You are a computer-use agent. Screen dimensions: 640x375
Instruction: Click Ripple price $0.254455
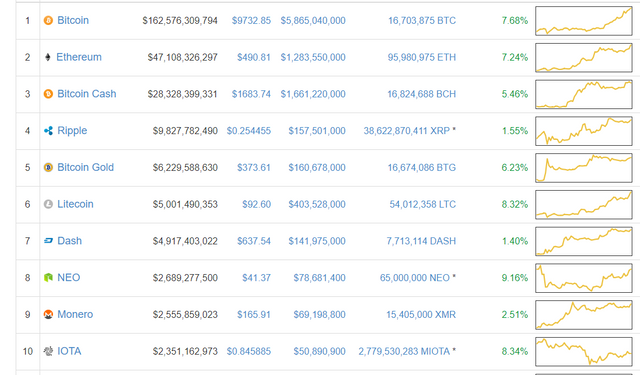click(249, 131)
